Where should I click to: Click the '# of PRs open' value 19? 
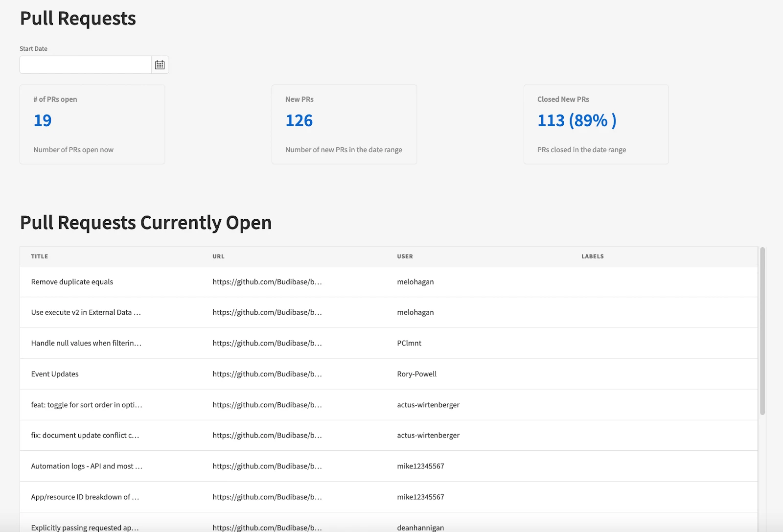(43, 120)
